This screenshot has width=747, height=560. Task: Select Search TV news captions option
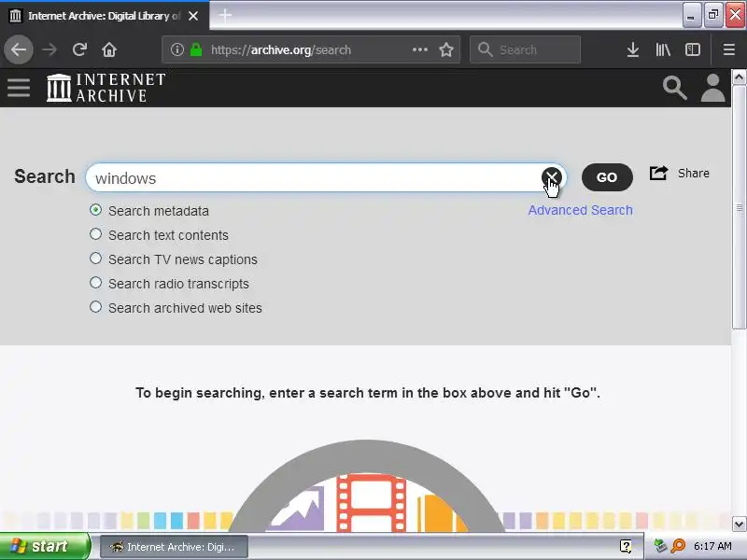96,259
